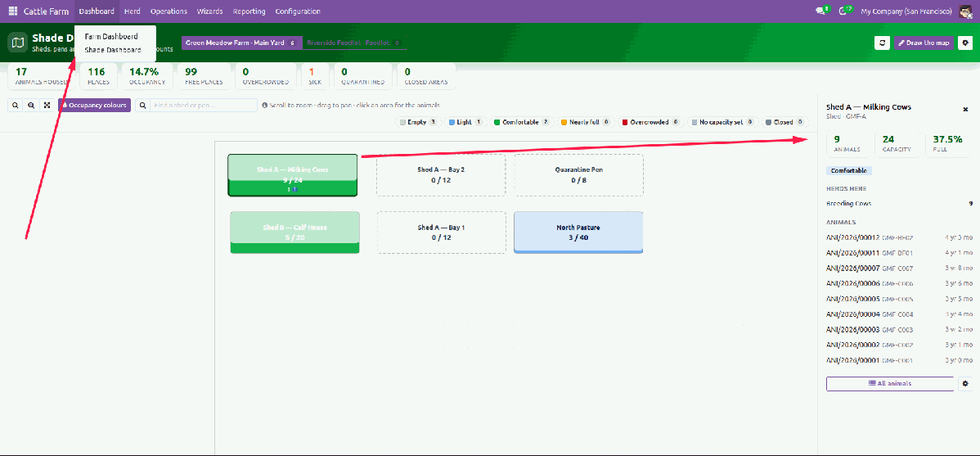This screenshot has height=456, width=980.
Task: Open the chat messages icon in top bar
Action: 821,11
